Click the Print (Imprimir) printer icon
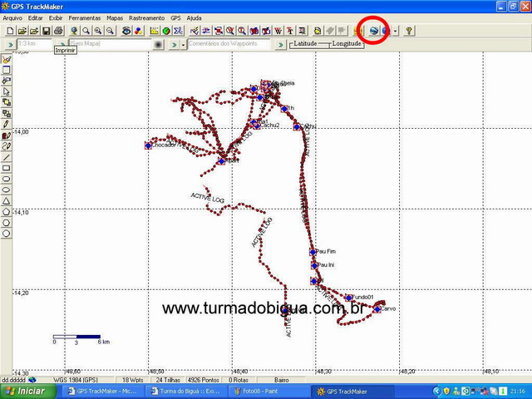The height and width of the screenshot is (399, 532). (x=58, y=31)
